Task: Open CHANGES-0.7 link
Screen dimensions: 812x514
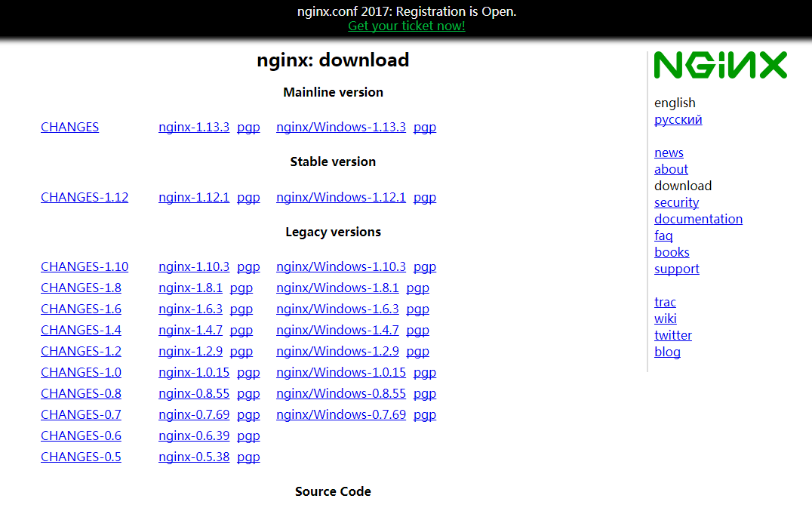Action: [x=81, y=416]
